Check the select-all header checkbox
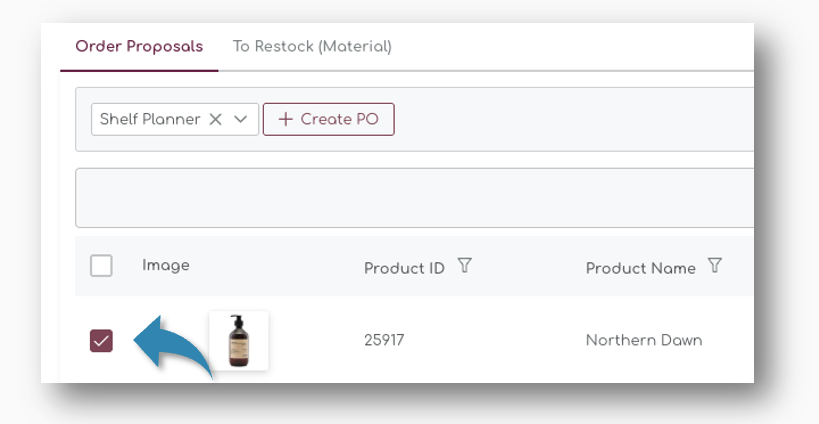Image resolution: width=819 pixels, height=424 pixels. (101, 266)
